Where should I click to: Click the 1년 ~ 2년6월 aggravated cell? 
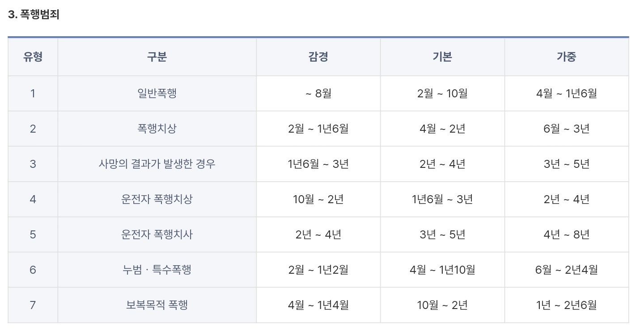pos(567,305)
